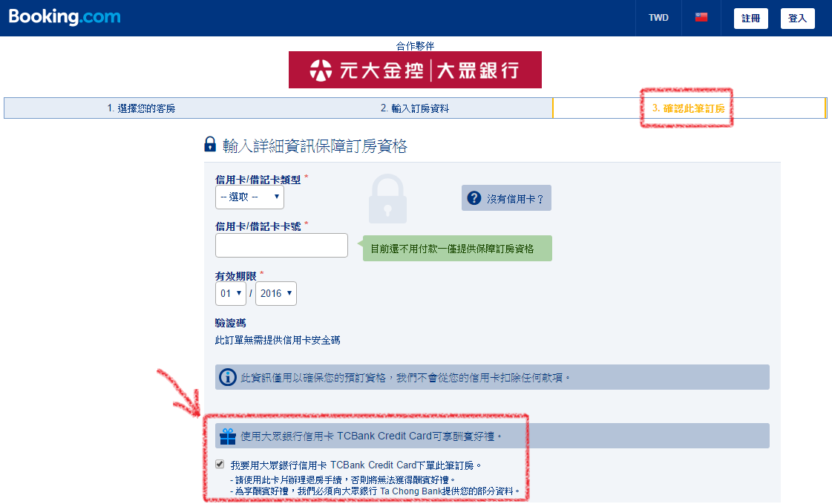Click inside the credit card number field

[281, 245]
